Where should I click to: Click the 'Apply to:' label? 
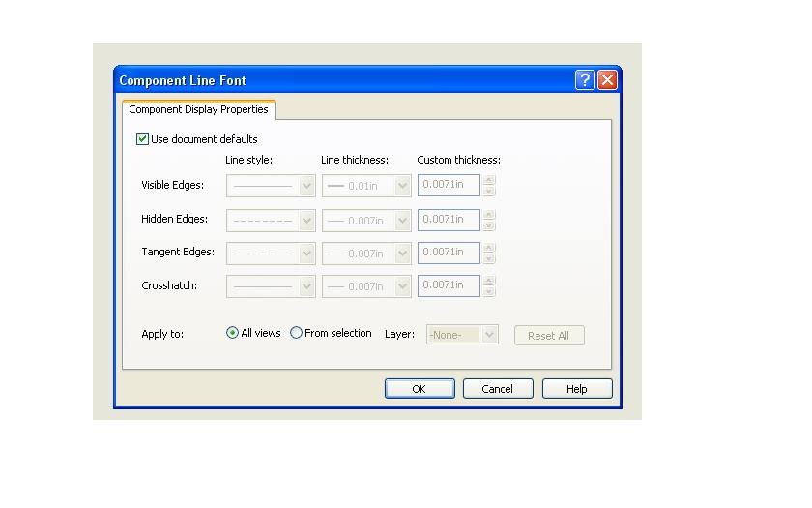(162, 334)
